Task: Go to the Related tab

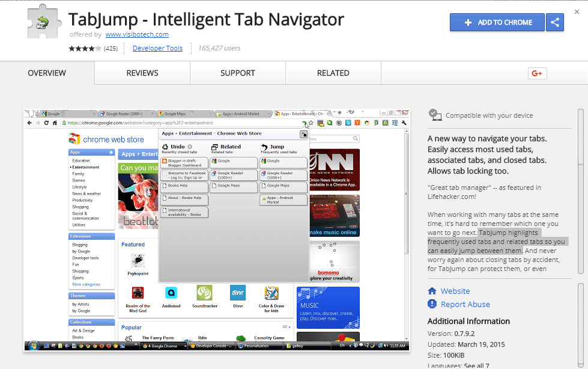Action: (x=333, y=73)
